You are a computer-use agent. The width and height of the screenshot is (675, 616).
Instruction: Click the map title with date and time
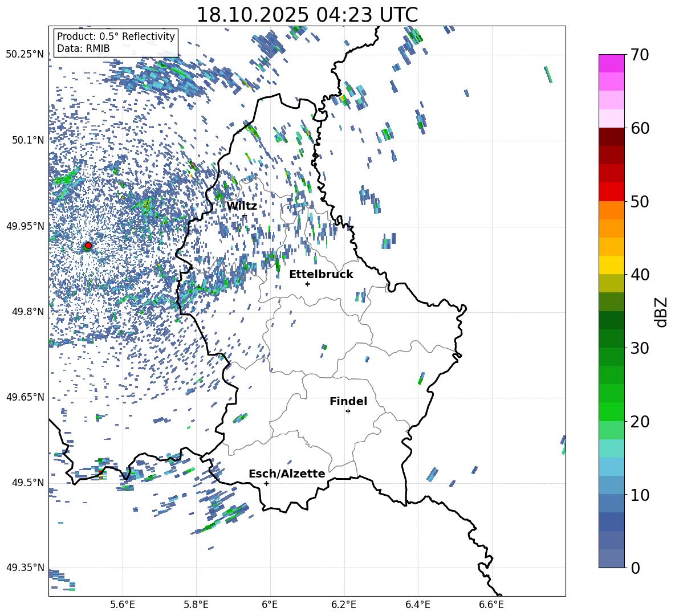[x=307, y=15]
